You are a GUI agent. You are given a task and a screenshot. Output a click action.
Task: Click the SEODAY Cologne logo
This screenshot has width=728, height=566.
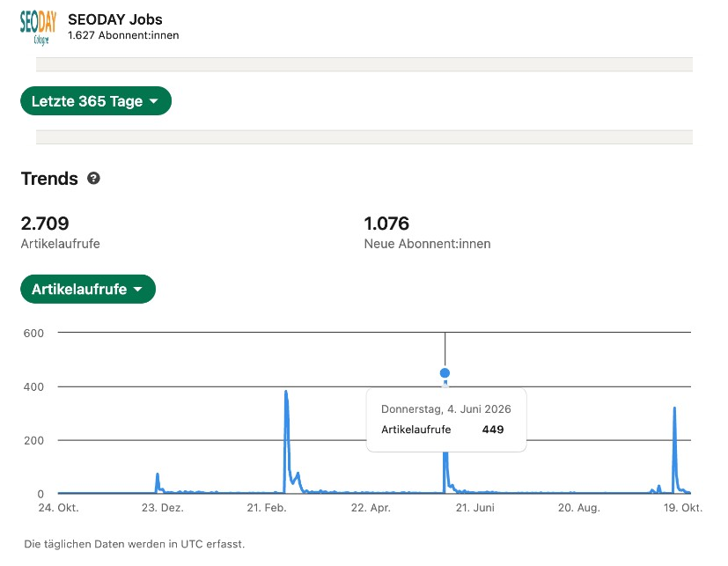38,28
